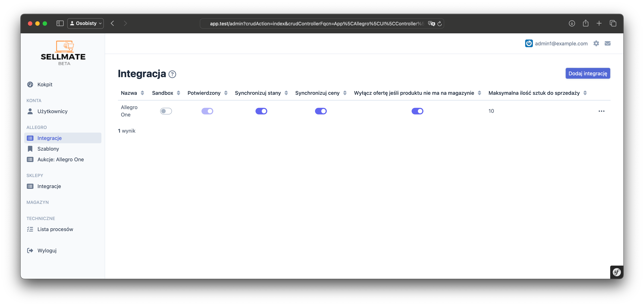Open the Osobisty profile dropdown
644x306 pixels.
[x=85, y=24]
